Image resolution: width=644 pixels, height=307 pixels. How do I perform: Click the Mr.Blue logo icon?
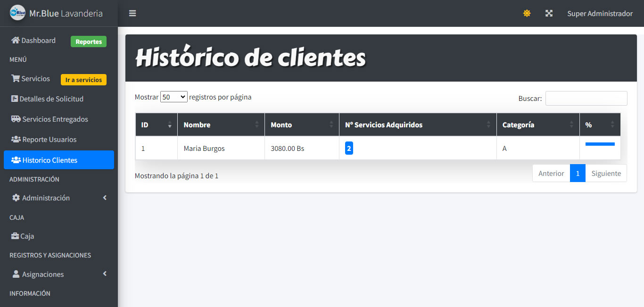click(17, 13)
